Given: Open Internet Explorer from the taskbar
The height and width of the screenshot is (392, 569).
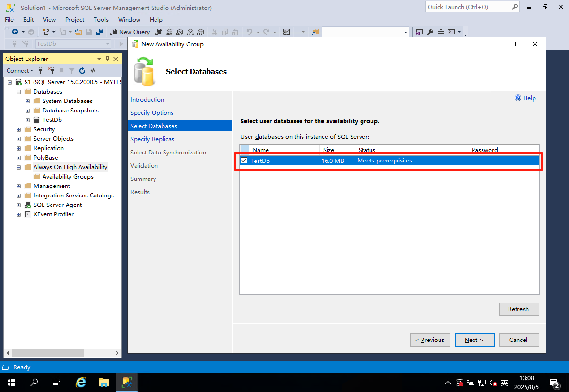Looking at the screenshot, I should pos(81,383).
